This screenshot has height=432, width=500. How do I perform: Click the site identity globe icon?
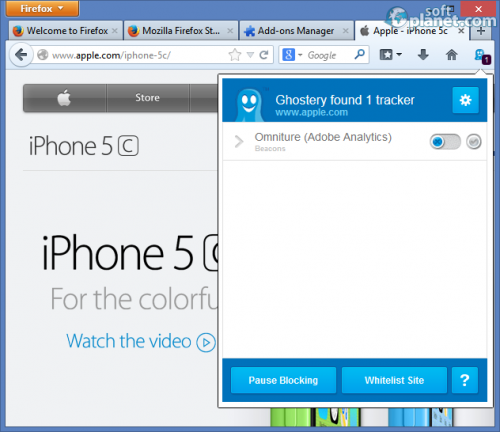[x=42, y=55]
